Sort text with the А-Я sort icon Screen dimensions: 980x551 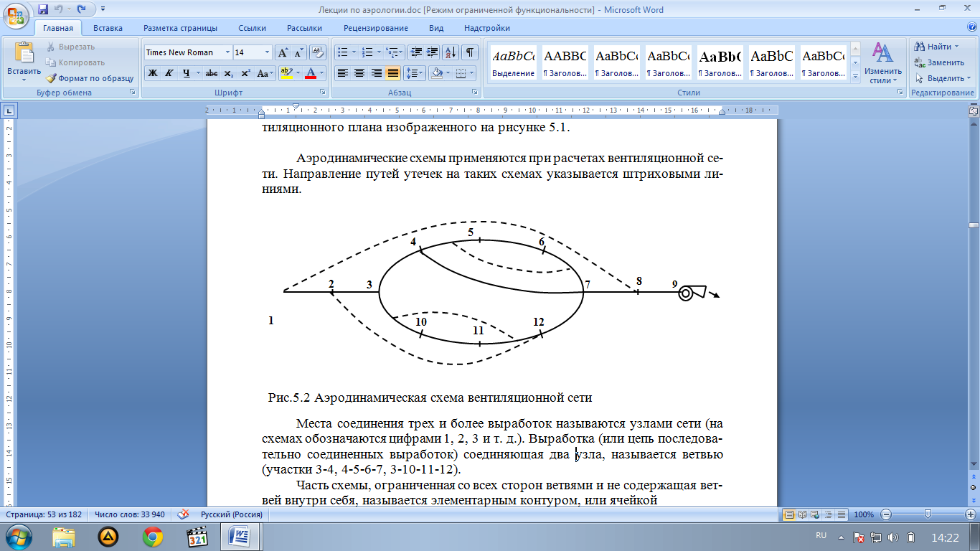coord(451,52)
